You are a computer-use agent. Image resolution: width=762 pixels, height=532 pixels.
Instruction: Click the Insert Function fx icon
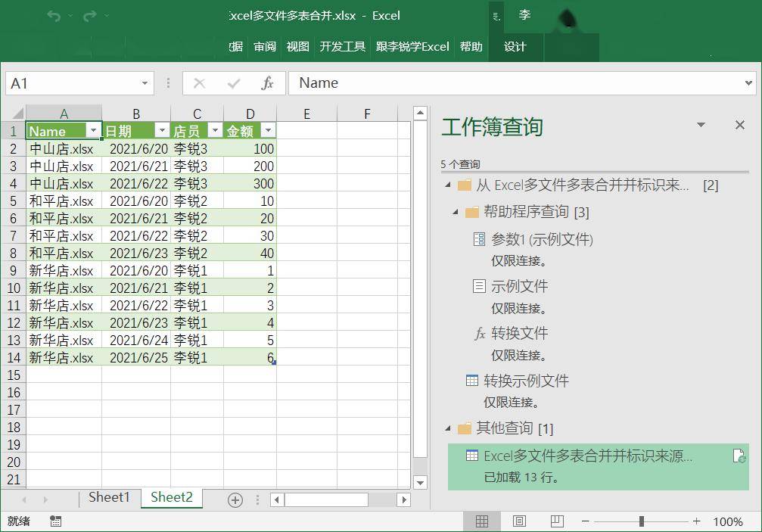(x=267, y=83)
